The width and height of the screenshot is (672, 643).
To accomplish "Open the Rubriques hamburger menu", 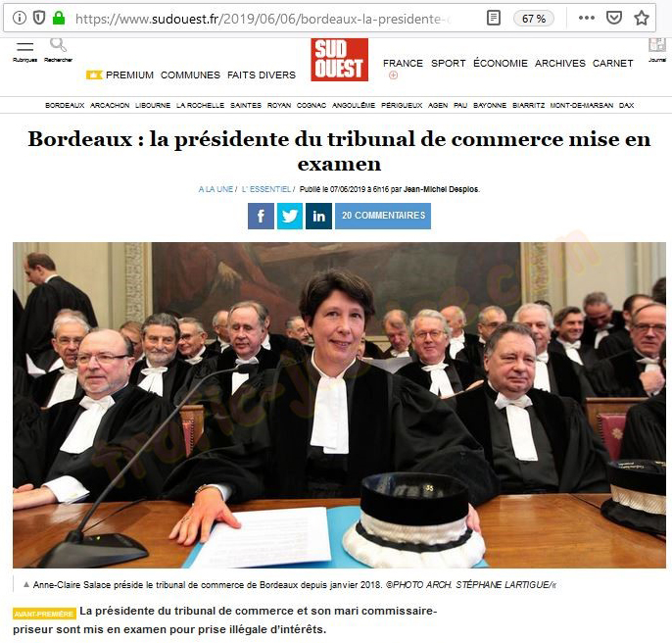I will click(24, 47).
